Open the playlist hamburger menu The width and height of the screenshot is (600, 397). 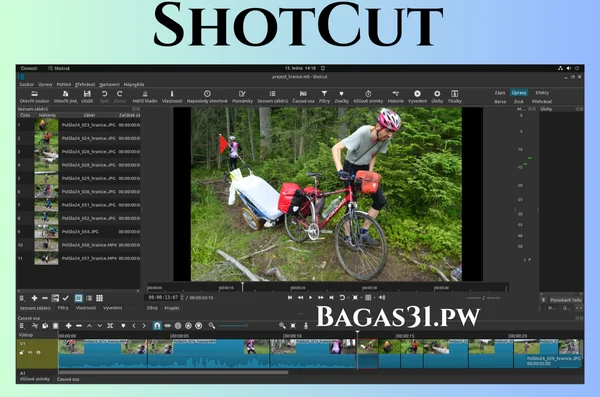click(22, 298)
